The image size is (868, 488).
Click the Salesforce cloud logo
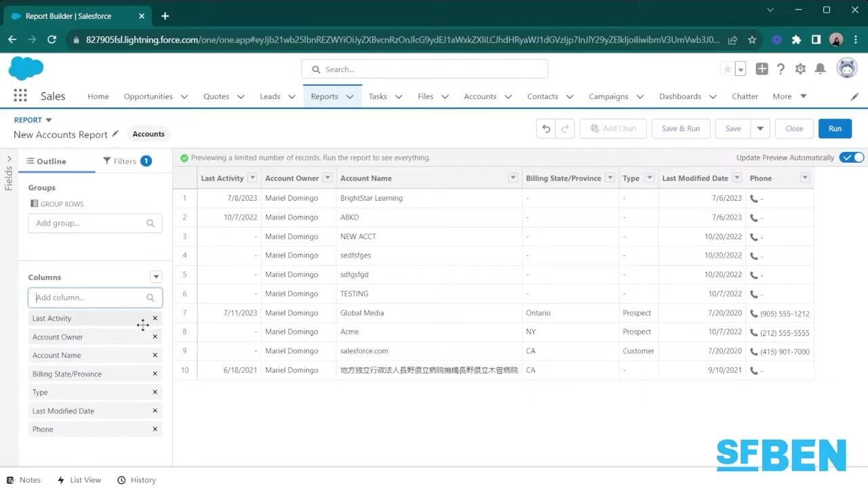tap(26, 68)
